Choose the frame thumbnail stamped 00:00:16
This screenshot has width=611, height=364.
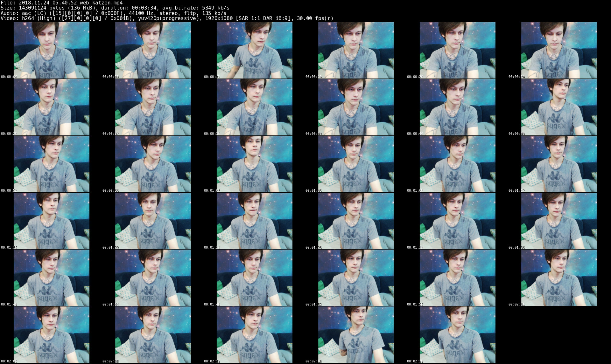(356, 50)
